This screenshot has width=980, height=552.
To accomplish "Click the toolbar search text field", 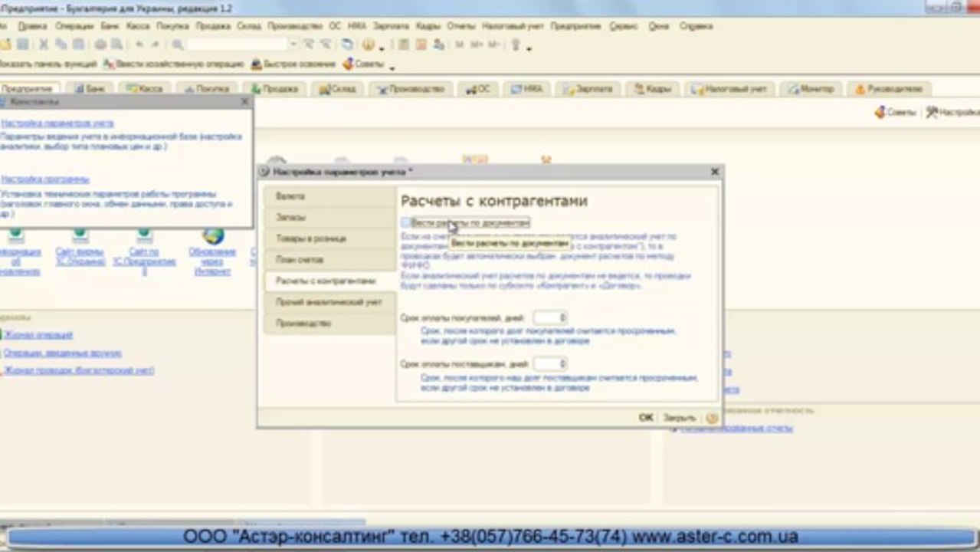I will pos(238,44).
